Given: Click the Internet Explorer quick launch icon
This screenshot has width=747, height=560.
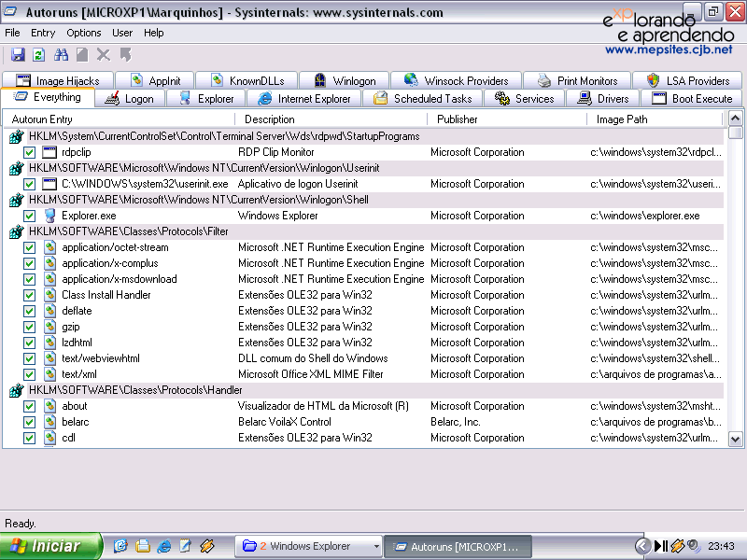Looking at the screenshot, I should coord(164,546).
